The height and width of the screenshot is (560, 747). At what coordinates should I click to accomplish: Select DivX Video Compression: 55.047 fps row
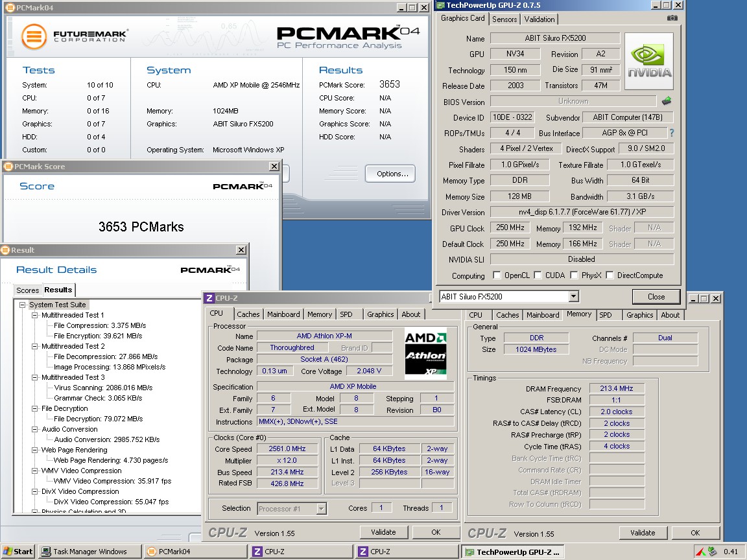(x=111, y=502)
